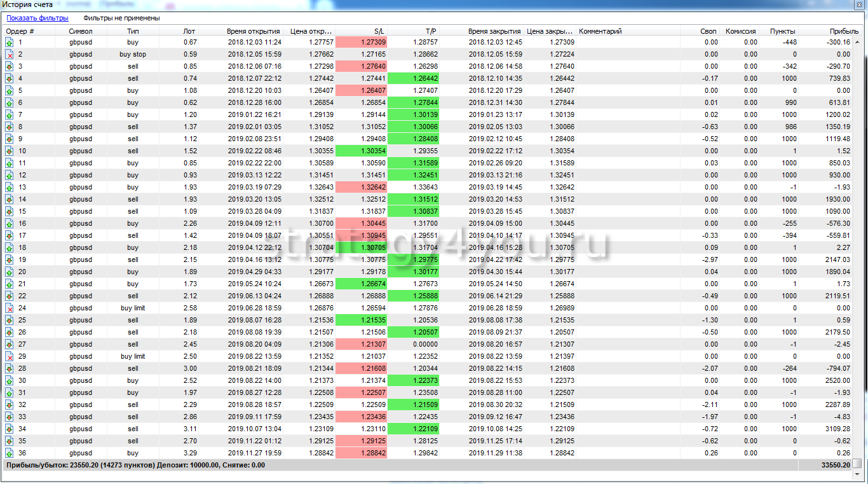Click the Тип column header
The width and height of the screenshot is (868, 484).
click(132, 31)
